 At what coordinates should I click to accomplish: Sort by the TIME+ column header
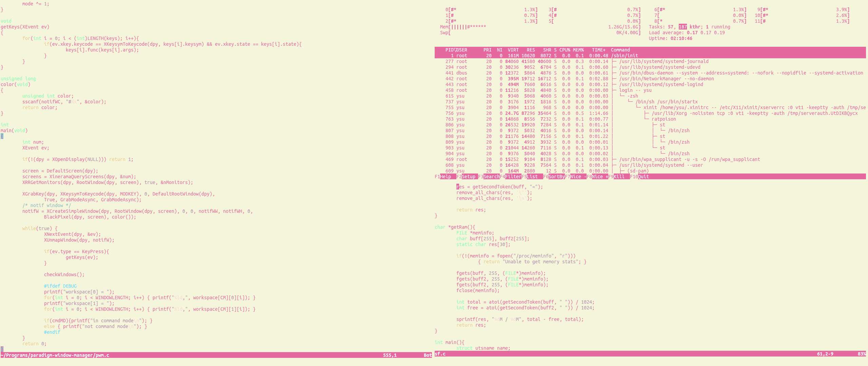[598, 50]
